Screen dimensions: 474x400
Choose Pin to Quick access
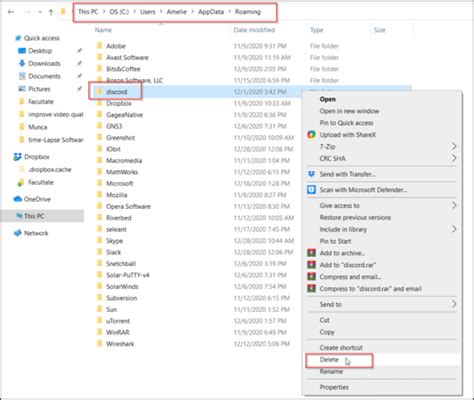[346, 123]
